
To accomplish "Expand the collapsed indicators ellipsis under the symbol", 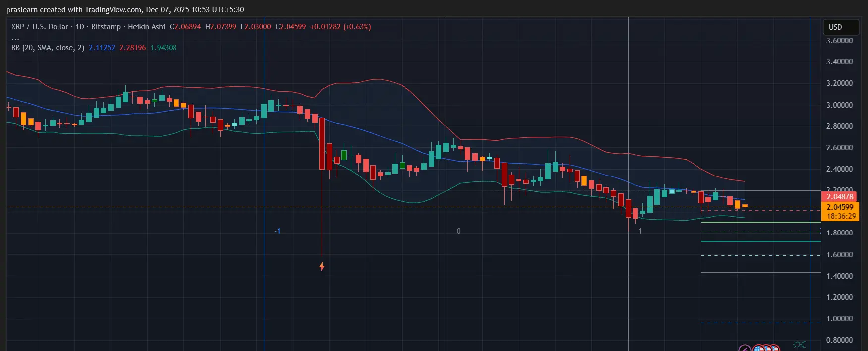I will tap(15, 37).
